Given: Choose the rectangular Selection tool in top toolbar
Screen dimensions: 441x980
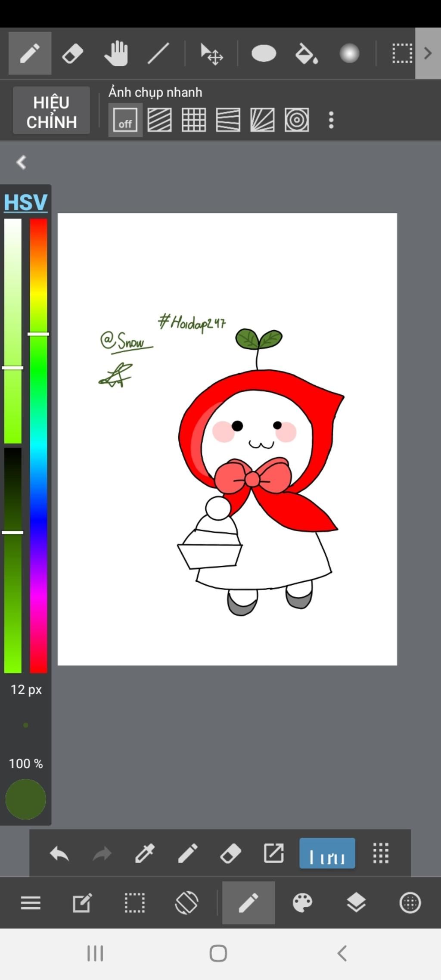Looking at the screenshot, I should click(x=402, y=54).
